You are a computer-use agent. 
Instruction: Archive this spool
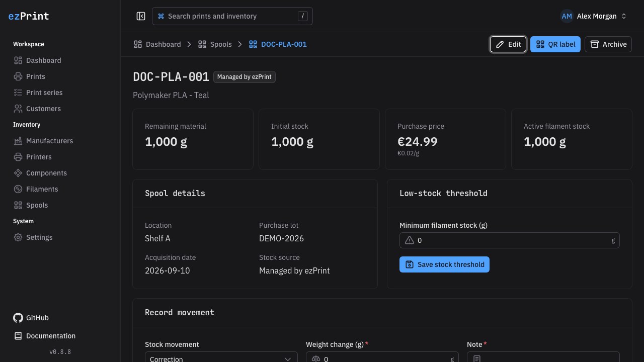click(x=608, y=44)
